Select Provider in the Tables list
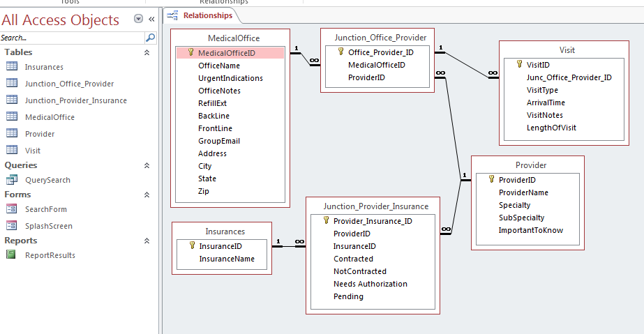The width and height of the screenshot is (644, 334). 40,134
